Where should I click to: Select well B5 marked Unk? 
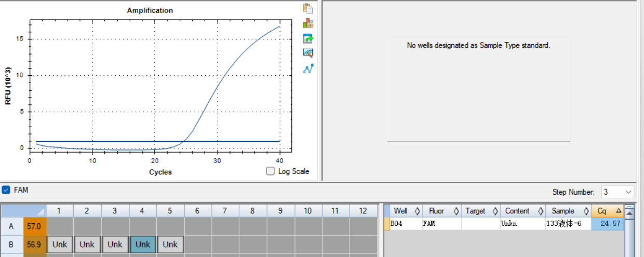(170, 245)
